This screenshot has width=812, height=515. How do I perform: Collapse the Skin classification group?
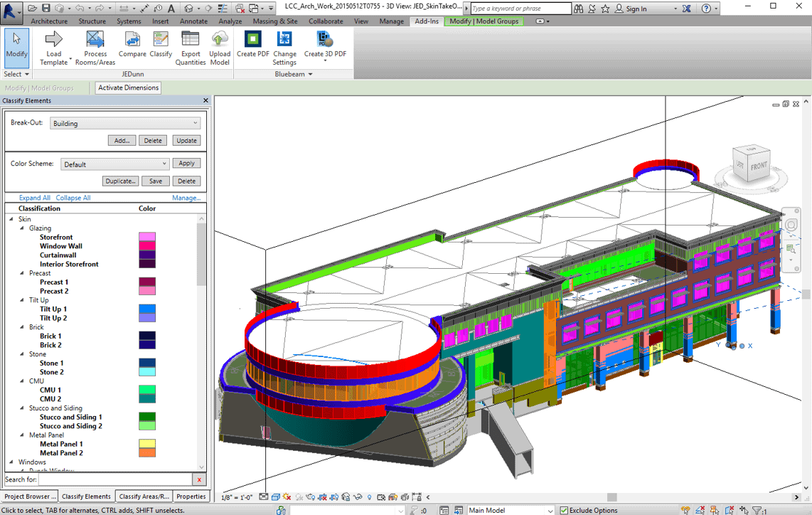12,219
